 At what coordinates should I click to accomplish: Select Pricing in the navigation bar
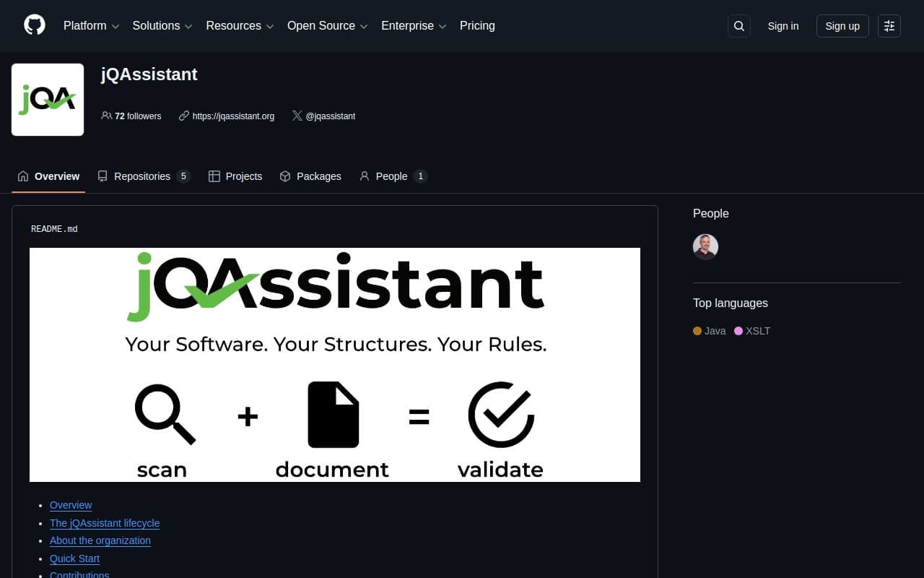pyautogui.click(x=477, y=25)
